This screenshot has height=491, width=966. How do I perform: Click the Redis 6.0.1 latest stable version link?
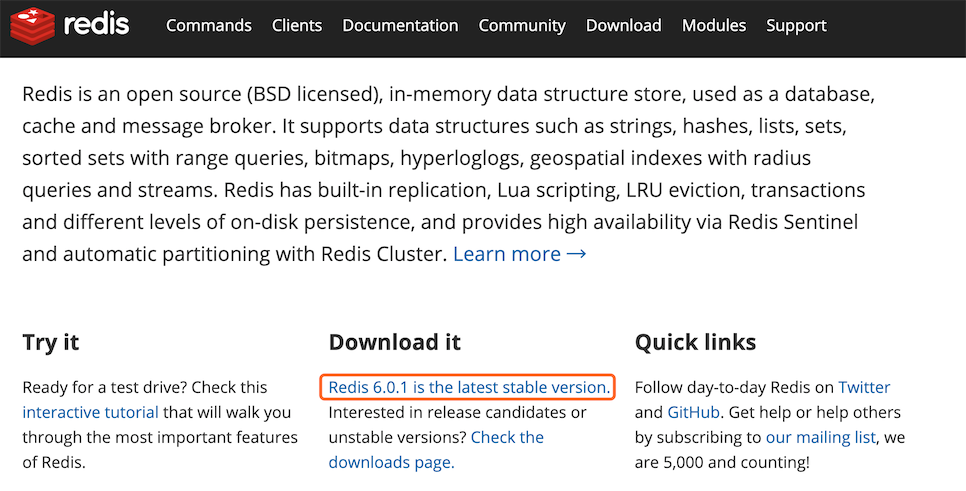tap(469, 388)
